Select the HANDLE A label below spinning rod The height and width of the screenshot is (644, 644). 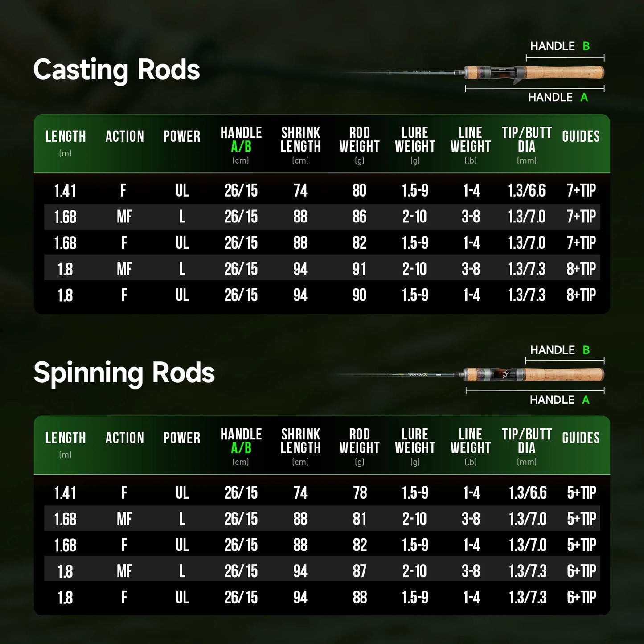[559, 400]
